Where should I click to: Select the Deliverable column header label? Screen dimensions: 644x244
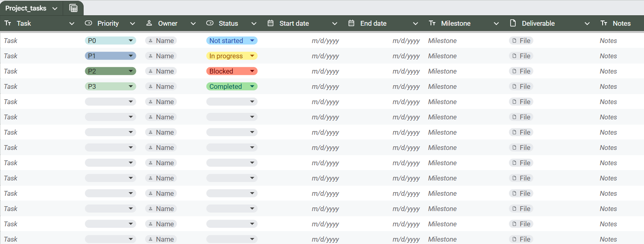click(x=538, y=23)
